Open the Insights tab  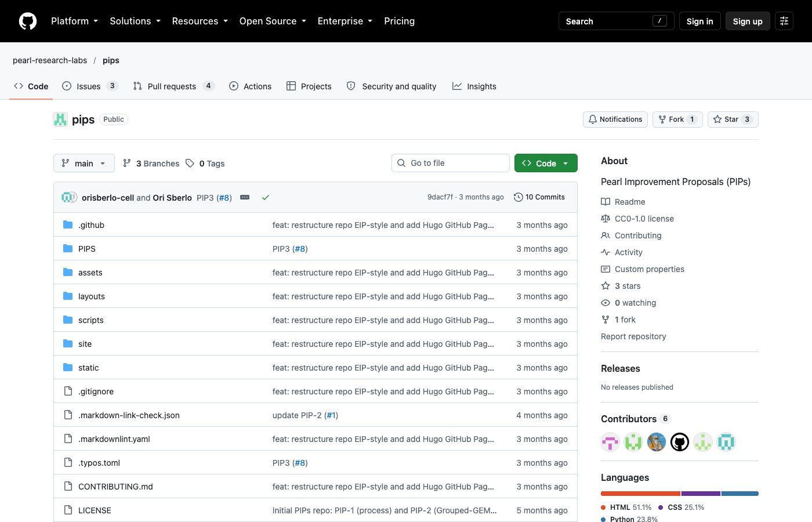coord(474,86)
